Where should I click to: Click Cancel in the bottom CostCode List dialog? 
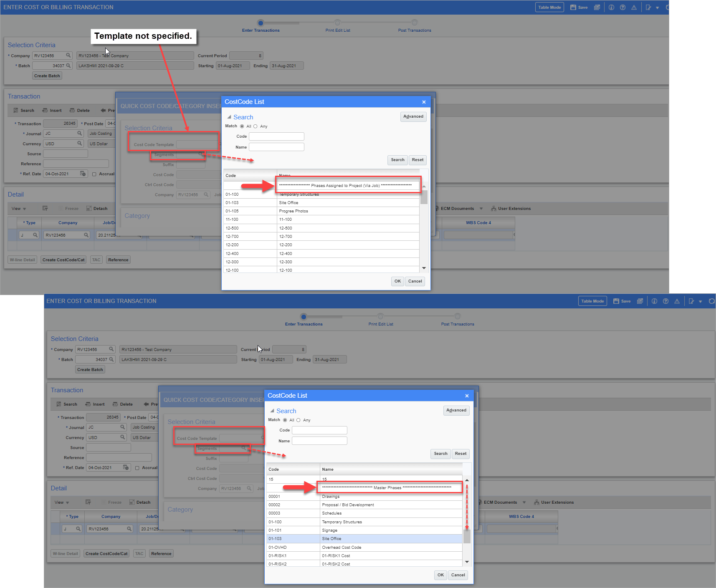(458, 575)
